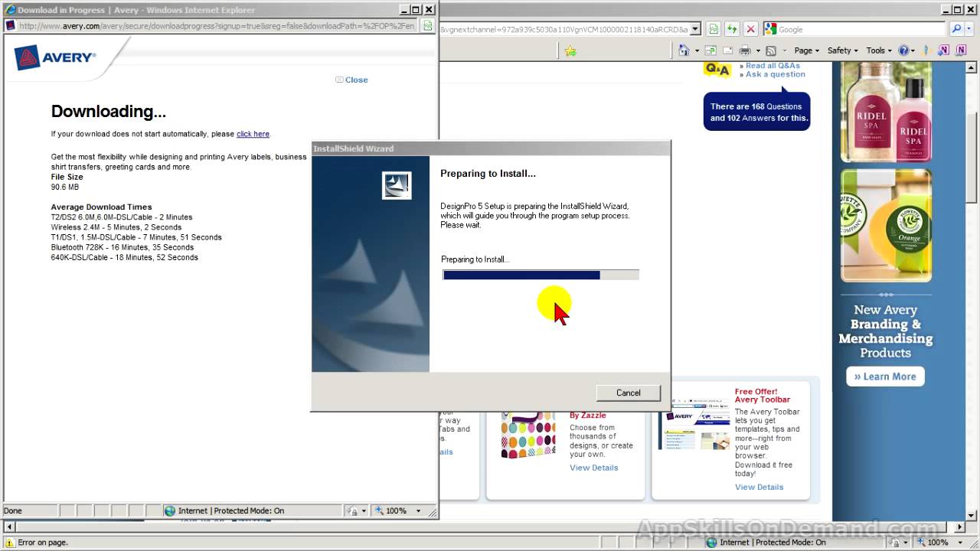Click 'Read all Q&As' link
Image resolution: width=980 pixels, height=551 pixels.
click(x=773, y=66)
